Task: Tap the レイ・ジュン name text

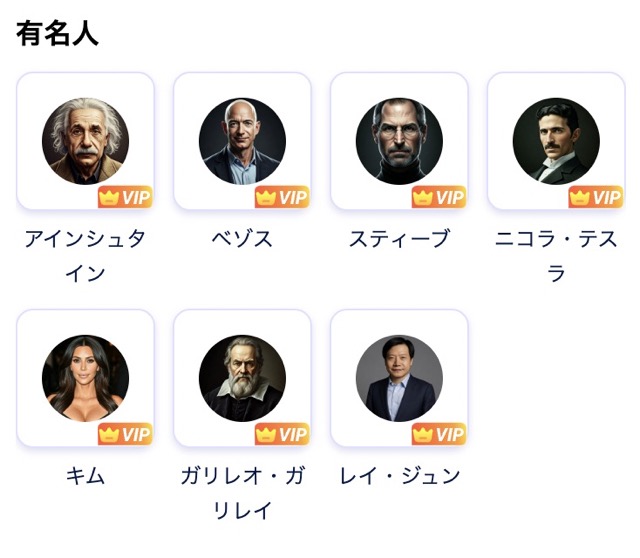Action: click(399, 476)
